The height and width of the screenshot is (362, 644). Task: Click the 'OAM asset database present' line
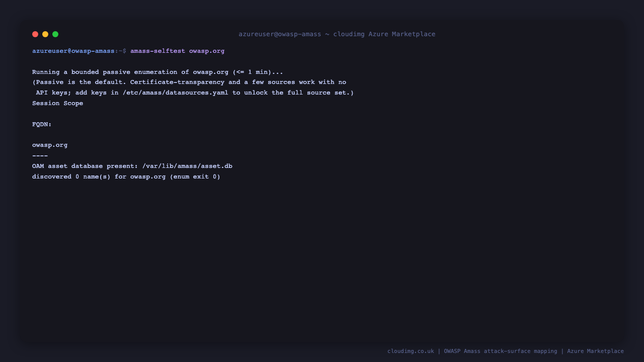click(132, 166)
